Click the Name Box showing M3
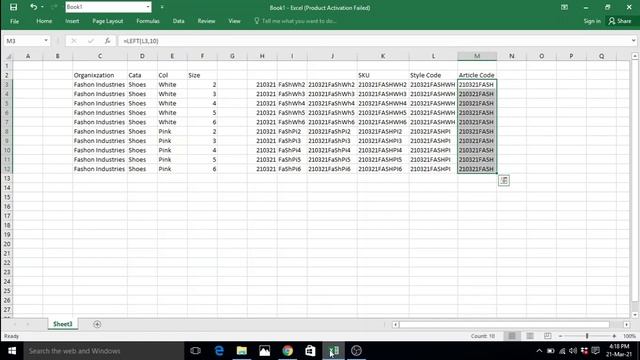This screenshot has width=640, height=360. click(x=23, y=41)
